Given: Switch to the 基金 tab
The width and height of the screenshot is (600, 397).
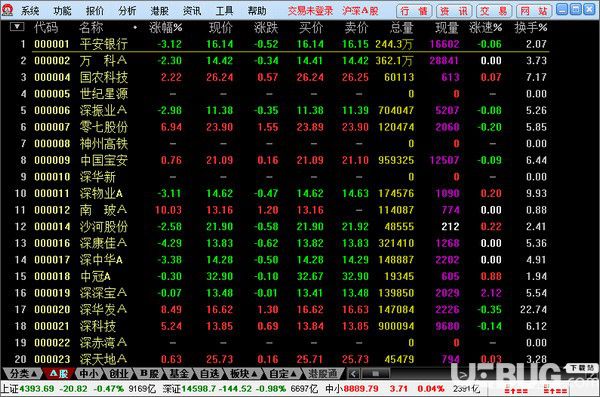Looking at the screenshot, I should (178, 373).
